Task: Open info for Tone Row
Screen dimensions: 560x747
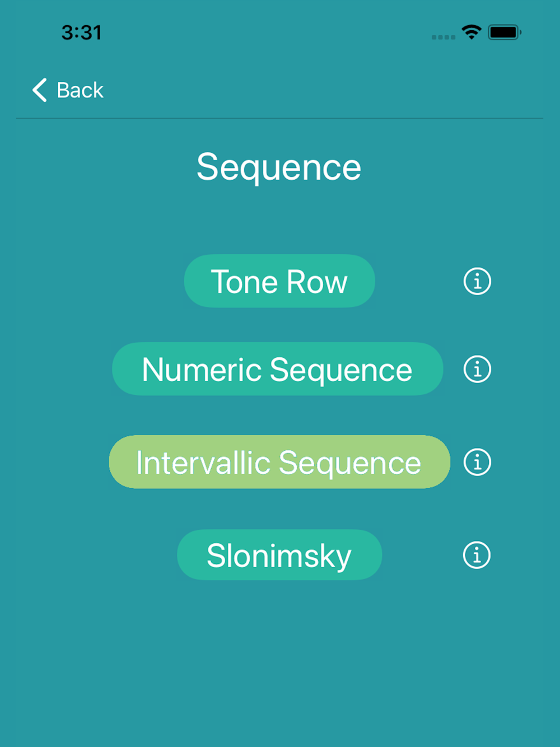Action: (477, 281)
